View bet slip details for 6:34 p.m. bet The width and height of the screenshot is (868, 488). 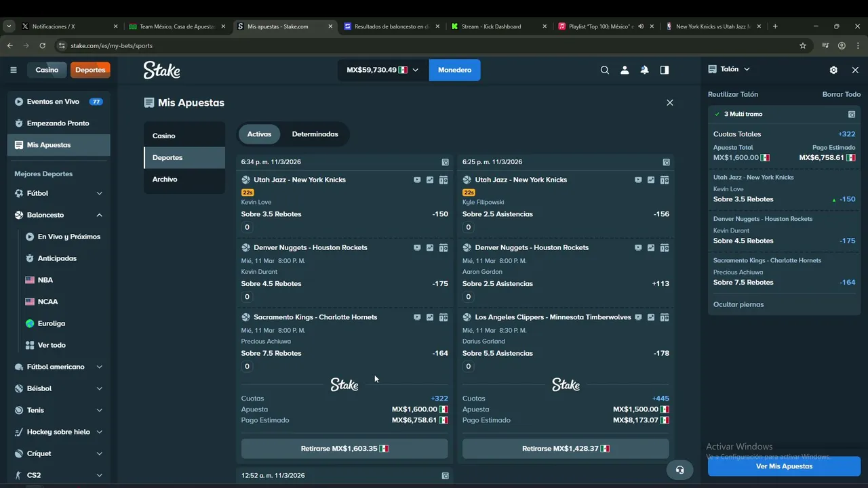(x=446, y=162)
